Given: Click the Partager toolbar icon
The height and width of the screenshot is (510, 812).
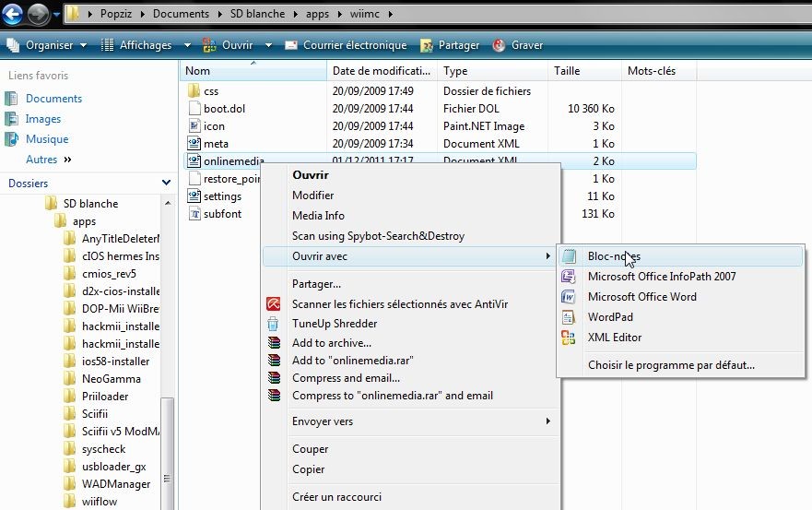Looking at the screenshot, I should 426,45.
